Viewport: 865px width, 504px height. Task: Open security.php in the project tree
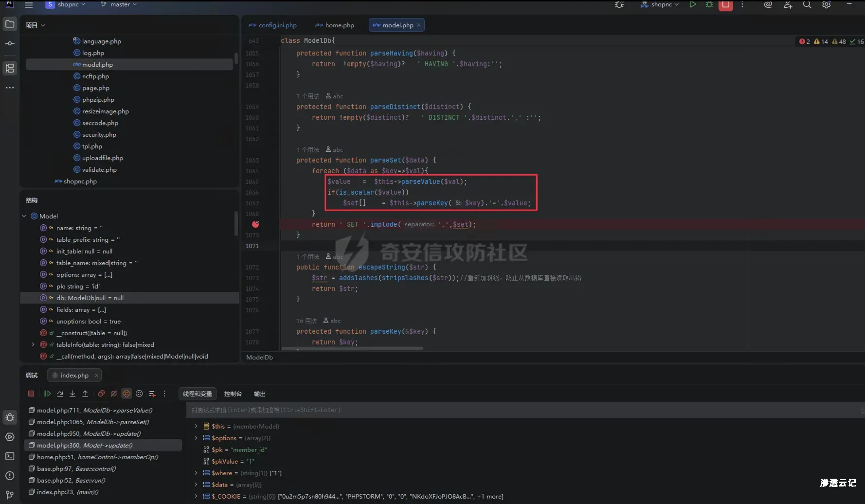coord(99,135)
